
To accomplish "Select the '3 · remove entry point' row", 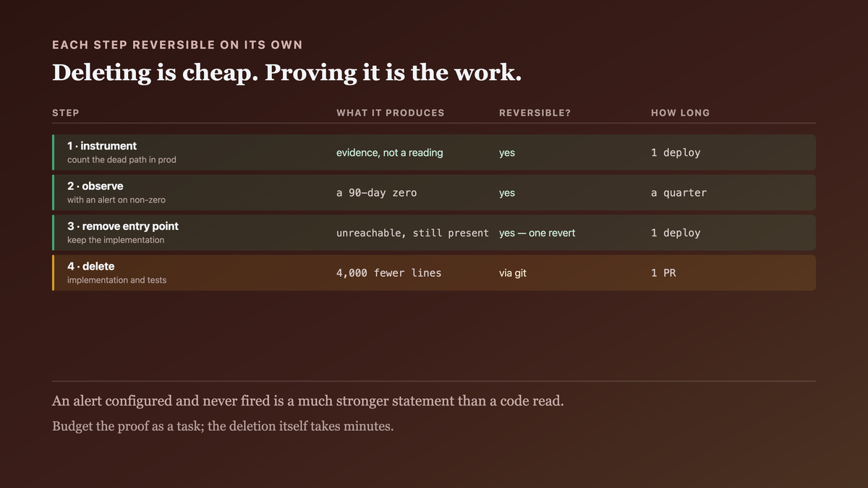I will [434, 233].
